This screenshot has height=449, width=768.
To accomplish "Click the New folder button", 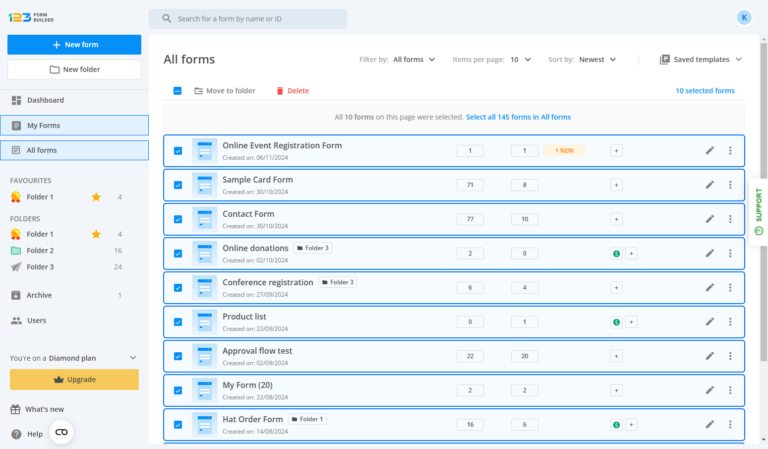I will click(x=74, y=70).
